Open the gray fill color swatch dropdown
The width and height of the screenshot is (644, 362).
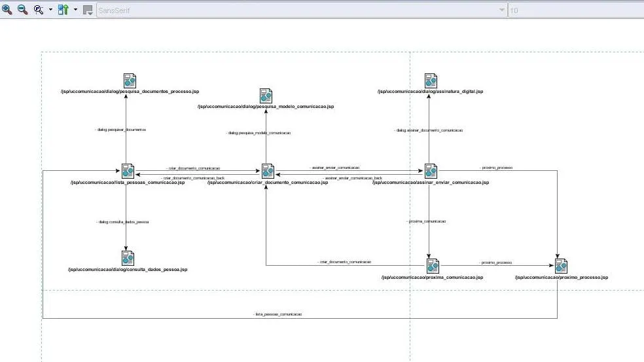click(88, 10)
